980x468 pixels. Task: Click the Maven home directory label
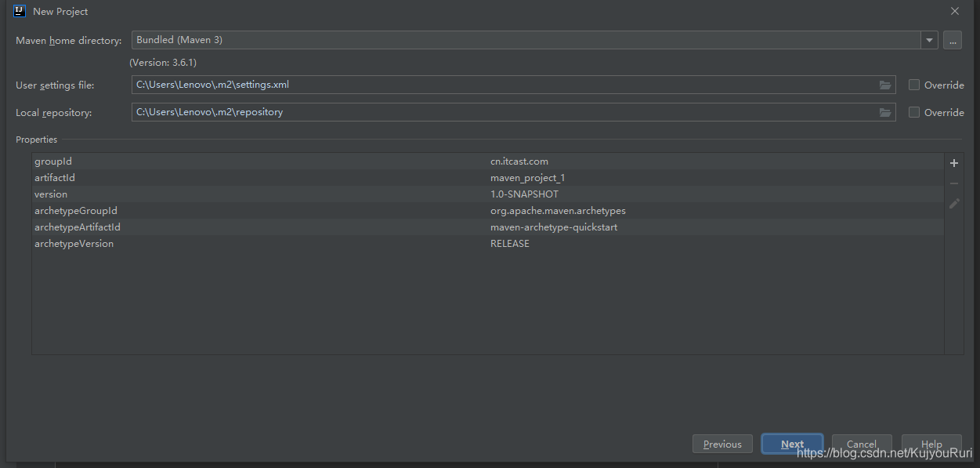(69, 40)
